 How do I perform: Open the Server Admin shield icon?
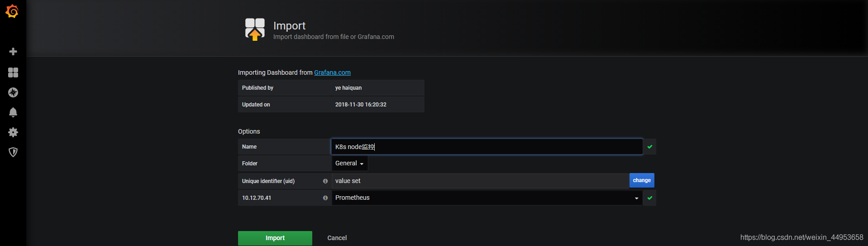13,152
